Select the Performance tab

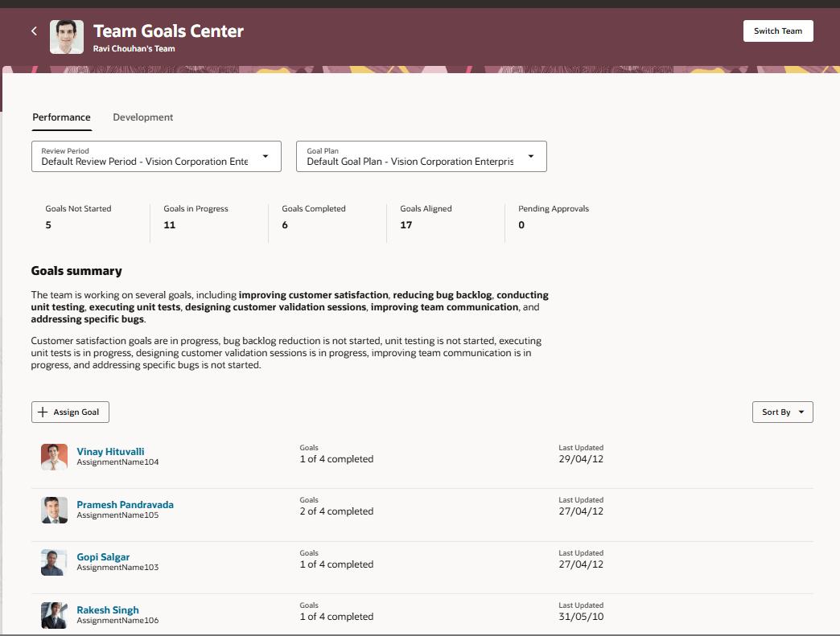click(x=61, y=117)
